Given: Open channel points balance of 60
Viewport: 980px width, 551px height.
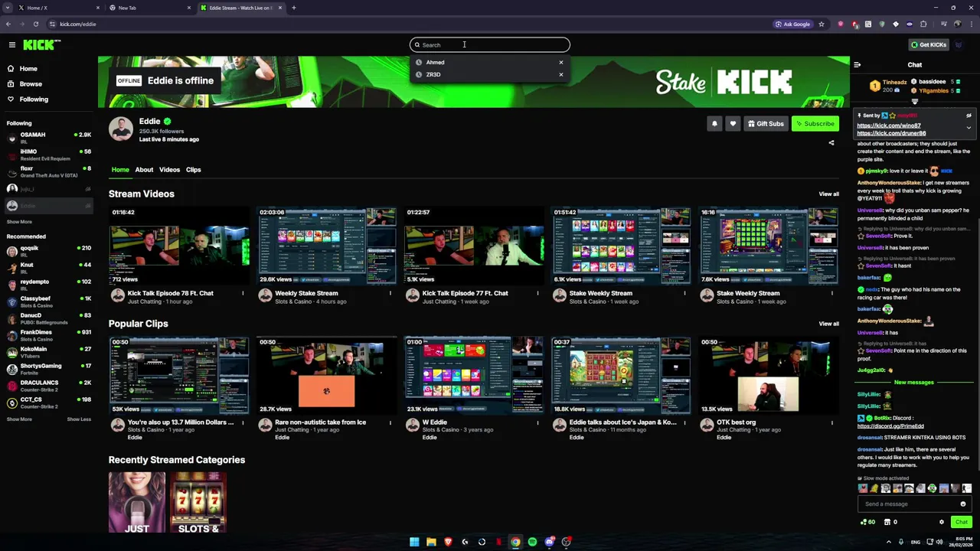Looking at the screenshot, I should click(867, 522).
